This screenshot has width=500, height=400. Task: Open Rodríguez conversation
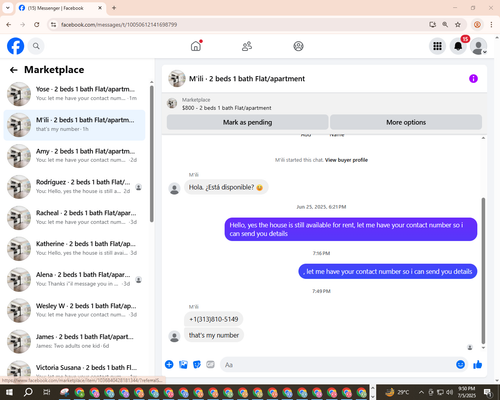(74, 187)
